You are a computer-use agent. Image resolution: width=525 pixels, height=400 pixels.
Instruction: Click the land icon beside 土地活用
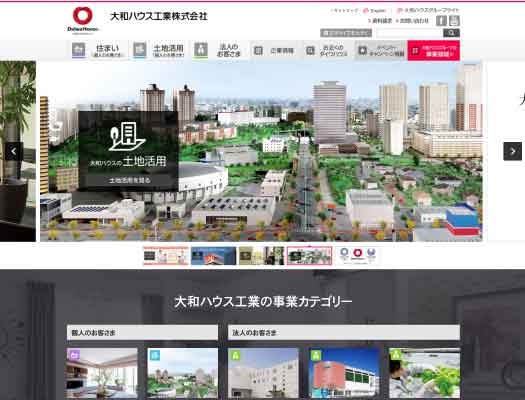pyautogui.click(x=139, y=50)
